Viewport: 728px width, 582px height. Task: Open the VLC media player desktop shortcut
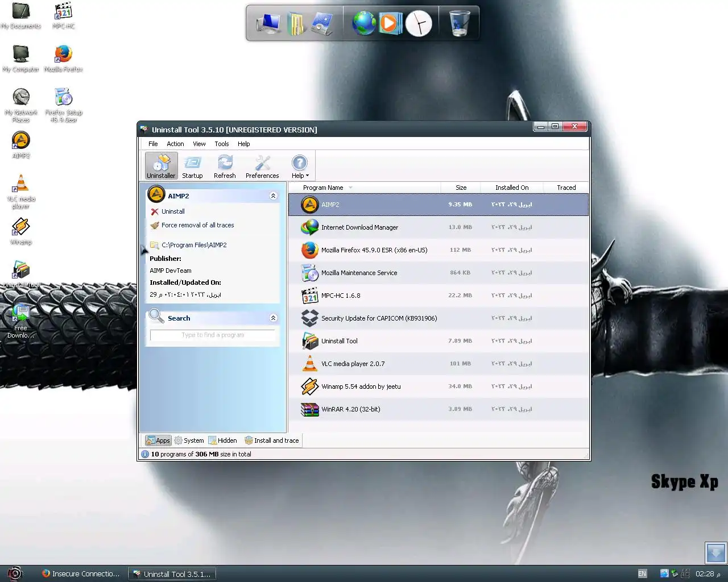21,192
